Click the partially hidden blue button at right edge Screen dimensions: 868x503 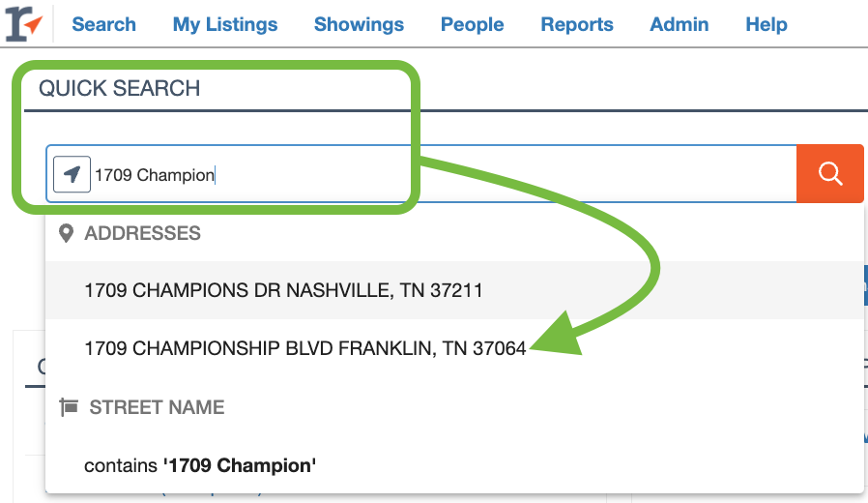863,287
